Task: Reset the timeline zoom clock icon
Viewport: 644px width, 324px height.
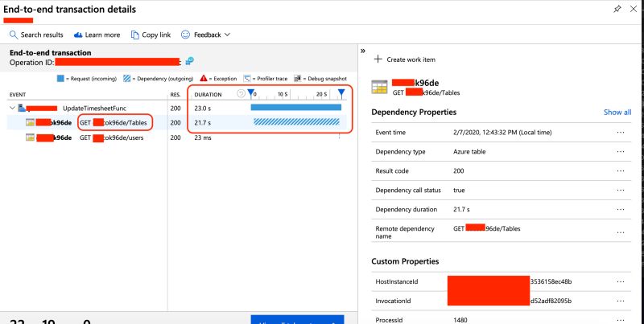Action: (241, 94)
